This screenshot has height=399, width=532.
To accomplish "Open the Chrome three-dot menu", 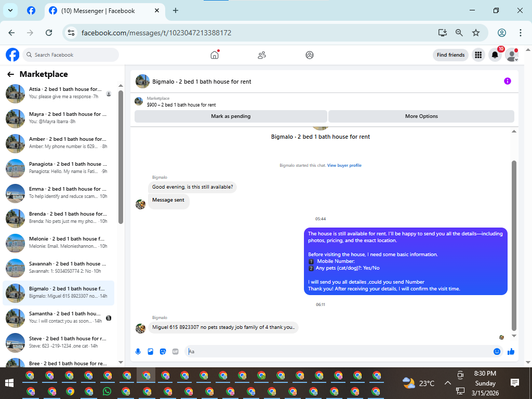I will [x=520, y=33].
